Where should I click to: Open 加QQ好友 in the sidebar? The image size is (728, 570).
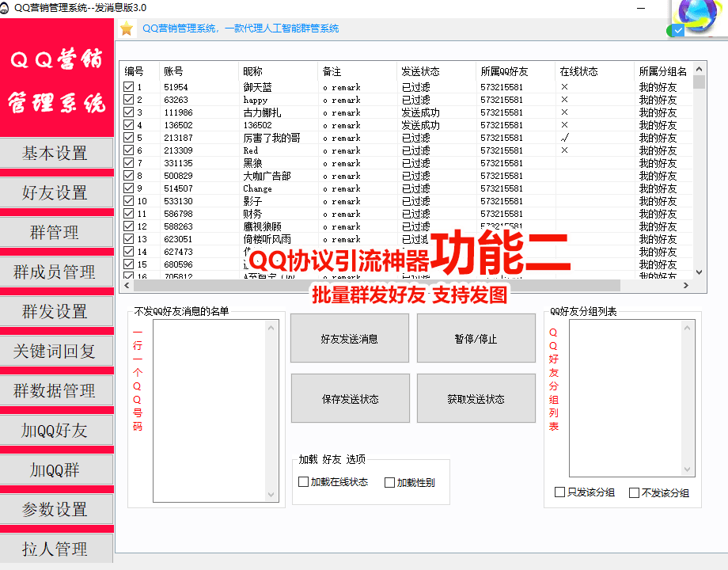55,430
